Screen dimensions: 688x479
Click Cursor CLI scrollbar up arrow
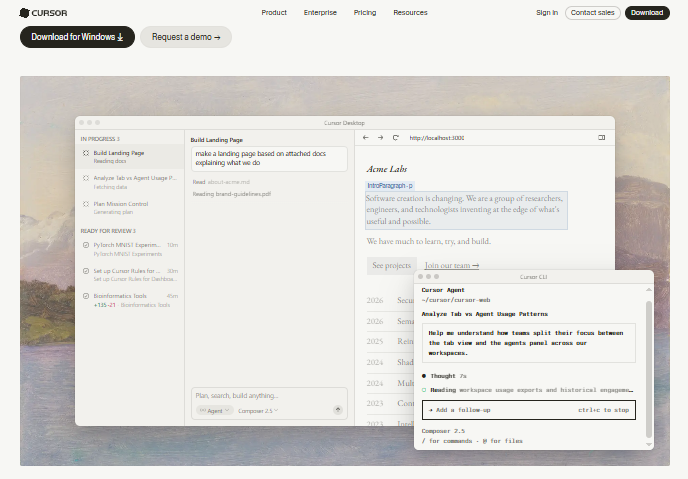click(x=649, y=290)
